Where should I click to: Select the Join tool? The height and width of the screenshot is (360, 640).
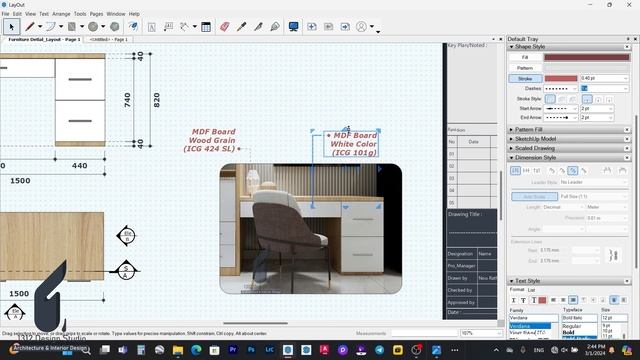(275, 27)
